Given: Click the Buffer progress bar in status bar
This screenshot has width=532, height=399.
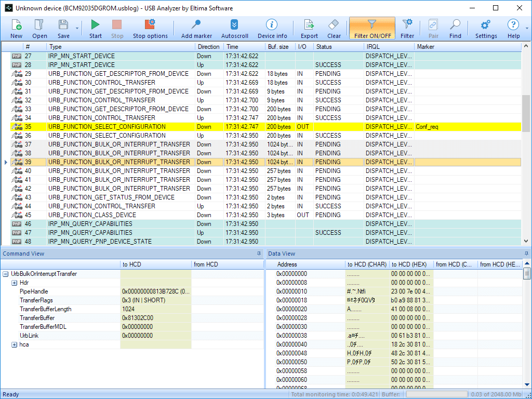Looking at the screenshot, I should tap(437, 394).
